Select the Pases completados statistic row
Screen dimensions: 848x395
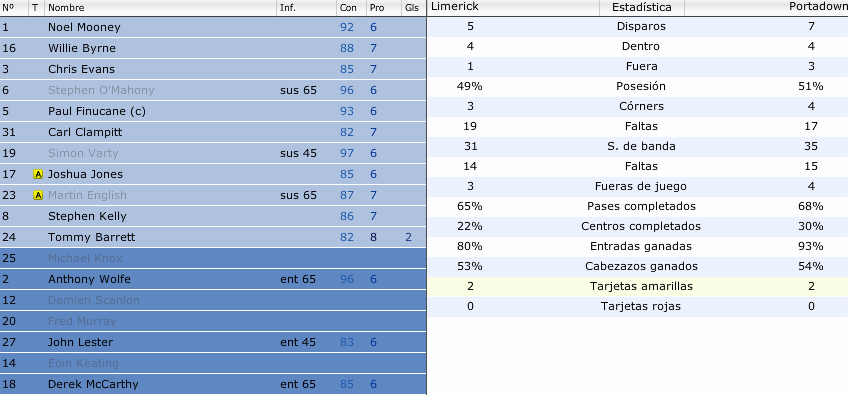click(638, 206)
